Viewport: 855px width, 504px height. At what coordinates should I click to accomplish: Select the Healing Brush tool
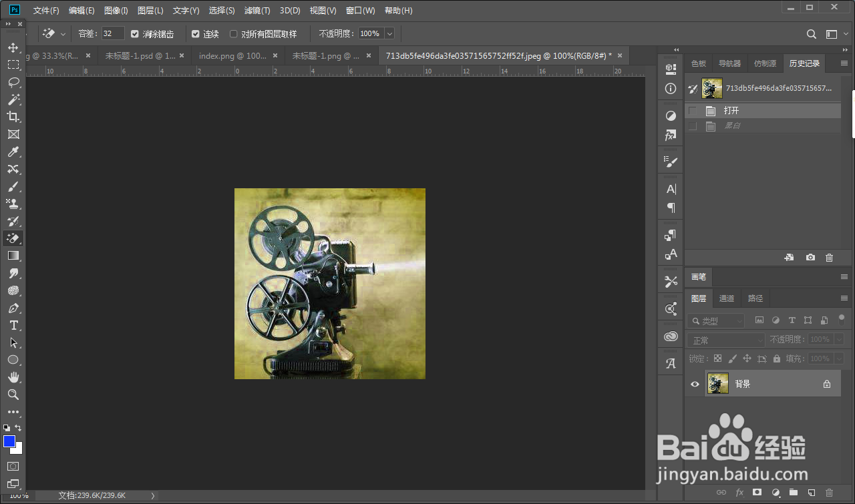pyautogui.click(x=13, y=169)
